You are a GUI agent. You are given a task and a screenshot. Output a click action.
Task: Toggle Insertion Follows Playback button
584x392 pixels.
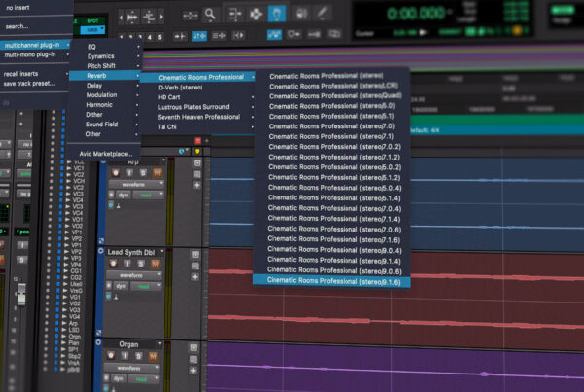[238, 35]
